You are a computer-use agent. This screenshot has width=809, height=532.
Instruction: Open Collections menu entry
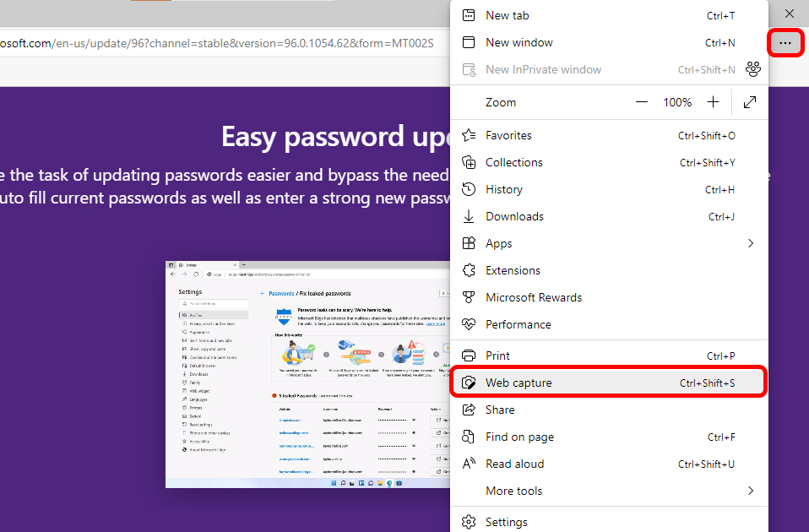tap(609, 162)
